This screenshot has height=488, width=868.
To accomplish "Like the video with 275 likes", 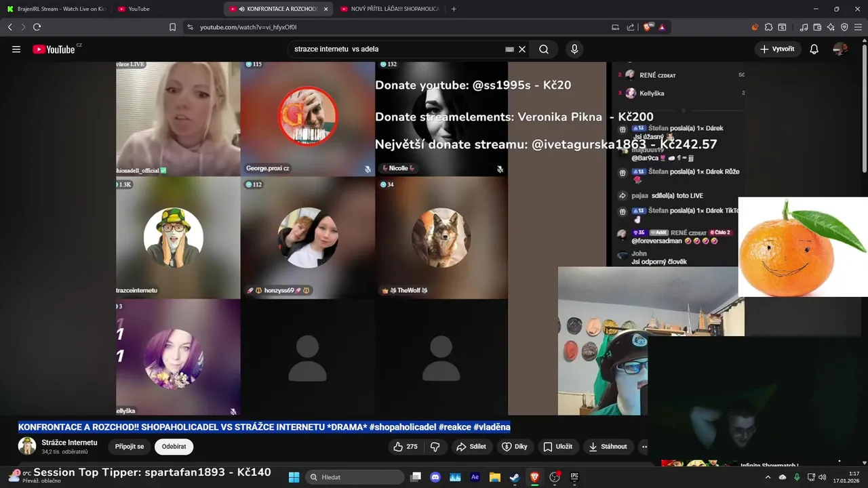I will point(406,447).
